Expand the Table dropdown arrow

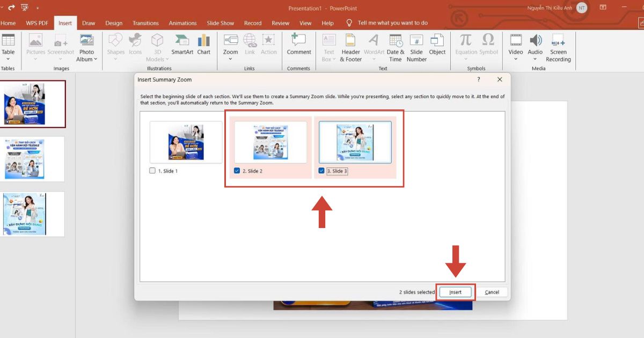(8, 60)
